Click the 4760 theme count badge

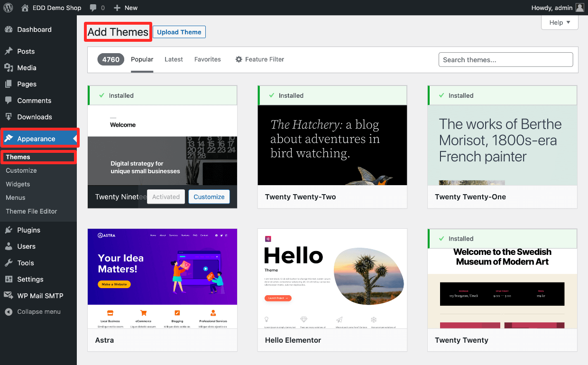point(111,59)
